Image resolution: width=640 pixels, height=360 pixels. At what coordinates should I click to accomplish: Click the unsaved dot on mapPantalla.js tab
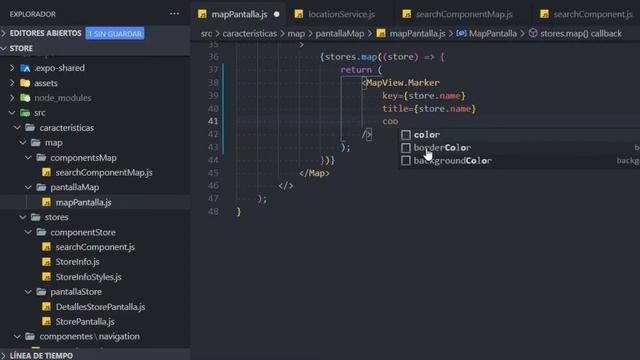(277, 14)
